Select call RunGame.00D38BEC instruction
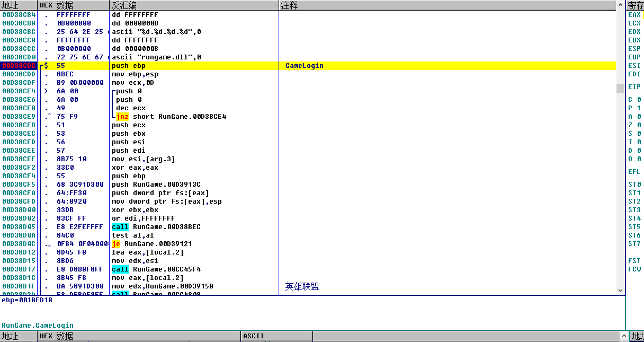 tap(156, 227)
